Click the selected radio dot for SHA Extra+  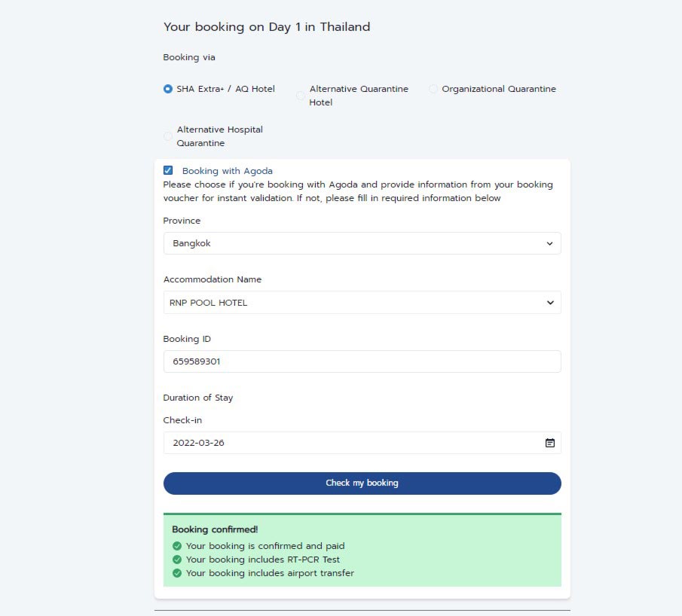pos(167,88)
